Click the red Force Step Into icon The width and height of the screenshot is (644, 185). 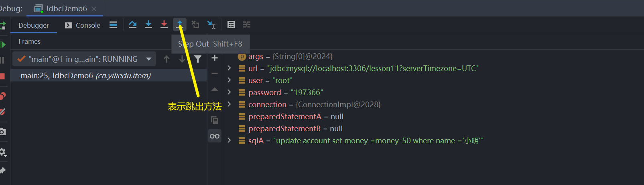click(x=164, y=25)
